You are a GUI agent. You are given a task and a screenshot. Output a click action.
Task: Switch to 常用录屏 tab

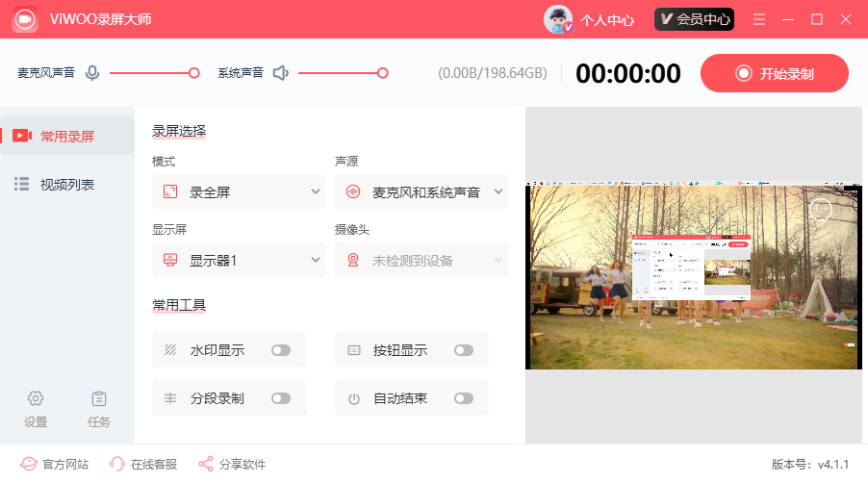click(x=67, y=136)
